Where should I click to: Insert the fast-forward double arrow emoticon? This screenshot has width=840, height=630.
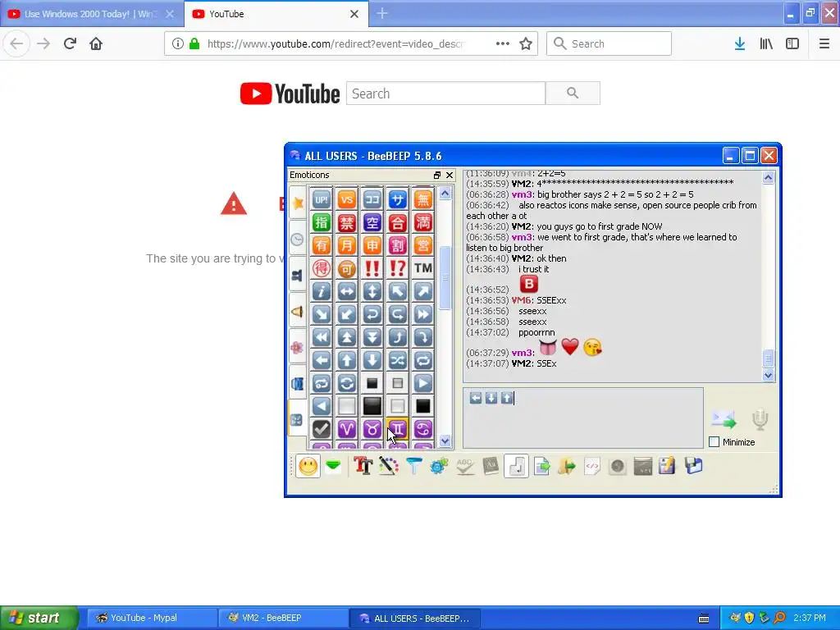click(x=422, y=314)
